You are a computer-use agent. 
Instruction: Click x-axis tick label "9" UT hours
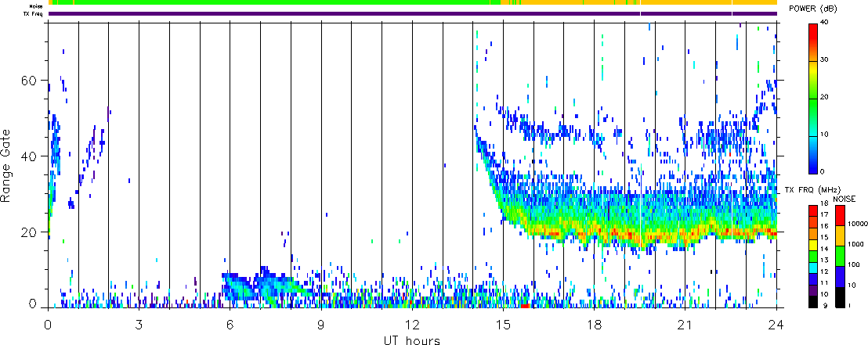321,324
